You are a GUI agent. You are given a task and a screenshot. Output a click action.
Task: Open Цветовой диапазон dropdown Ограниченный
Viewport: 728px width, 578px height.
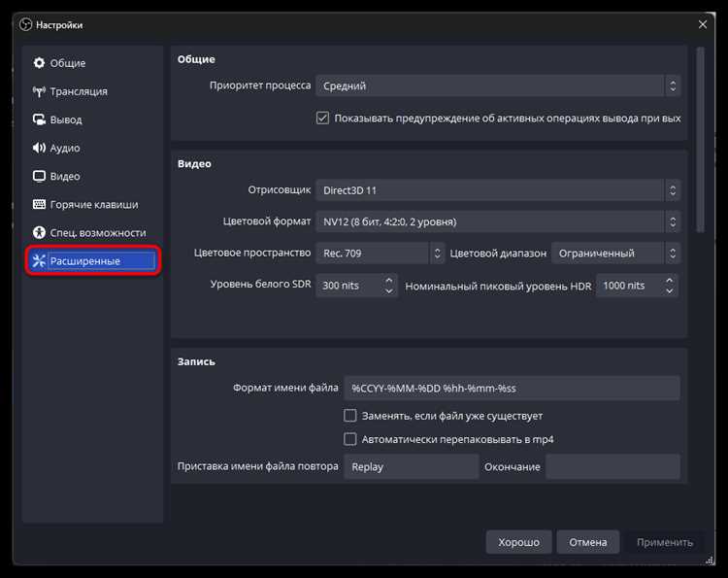click(x=616, y=254)
